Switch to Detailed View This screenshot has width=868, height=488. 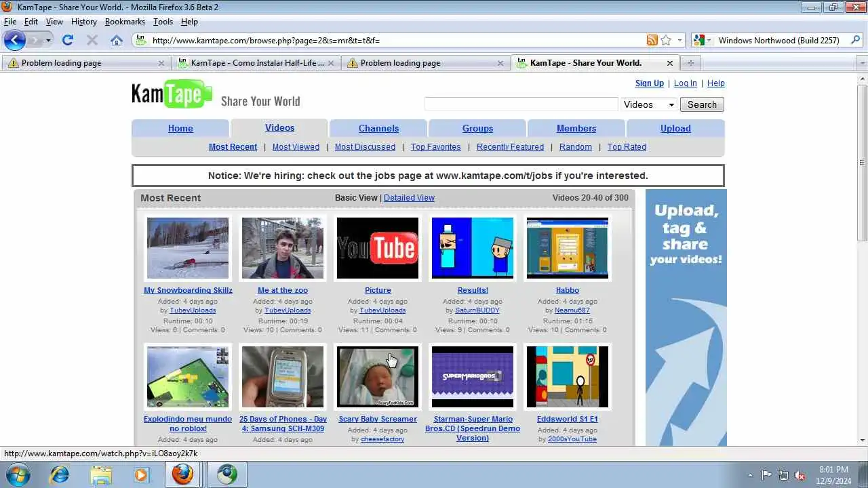click(409, 198)
